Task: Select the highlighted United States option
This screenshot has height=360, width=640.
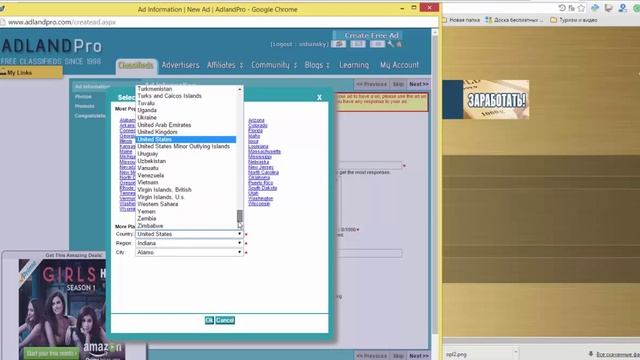Action: click(x=186, y=140)
